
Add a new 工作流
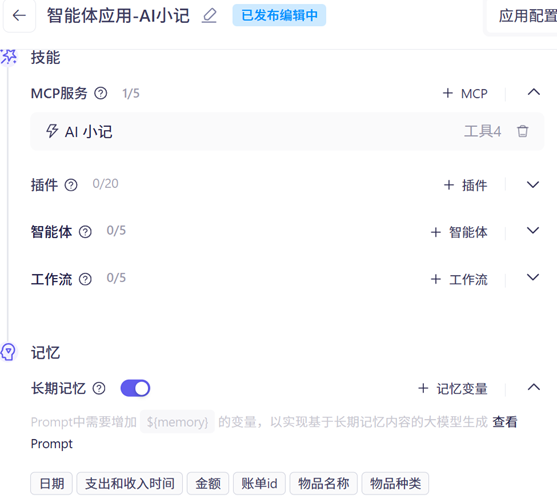(x=459, y=279)
